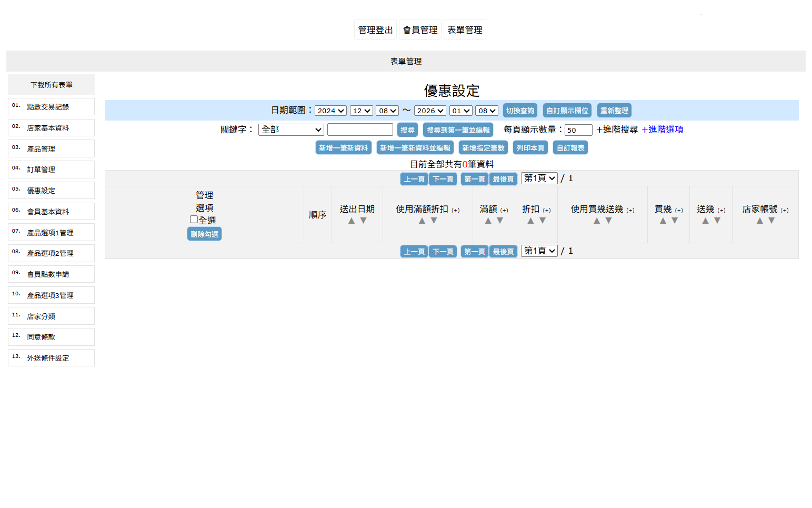Sort 使用滿額折扣 descending using its down triangle
This screenshot has height=508, width=812.
434,221
